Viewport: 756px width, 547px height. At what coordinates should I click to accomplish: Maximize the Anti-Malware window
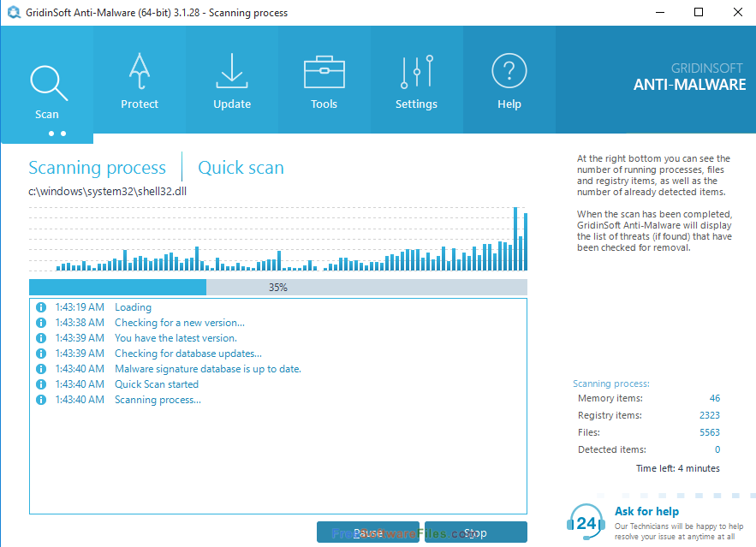point(698,12)
